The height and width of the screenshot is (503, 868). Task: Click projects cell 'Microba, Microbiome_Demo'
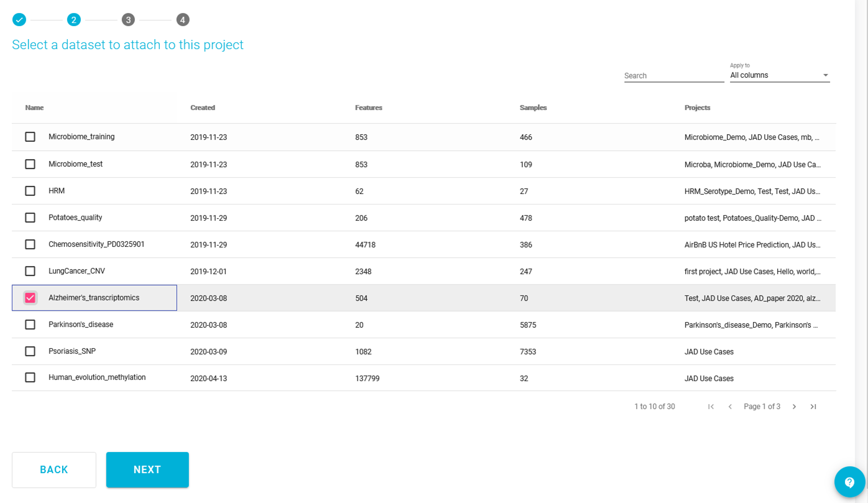pos(752,165)
